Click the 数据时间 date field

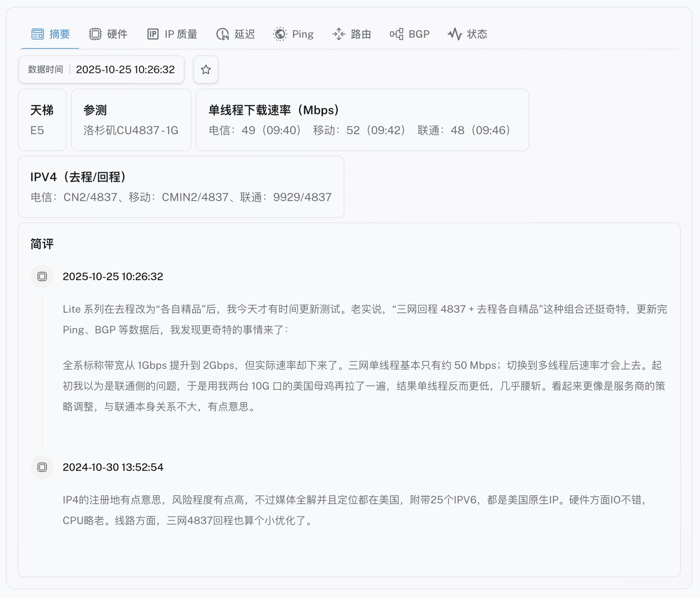[x=101, y=69]
